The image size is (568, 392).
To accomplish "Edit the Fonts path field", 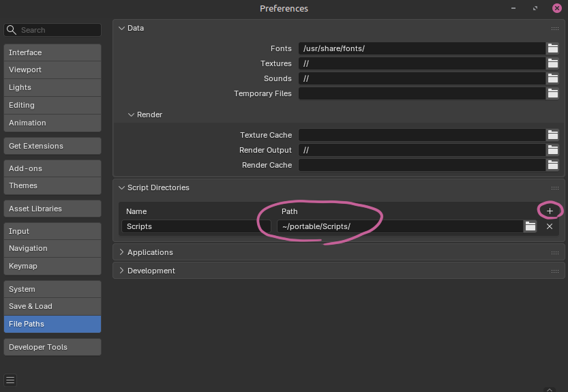I will coord(422,48).
